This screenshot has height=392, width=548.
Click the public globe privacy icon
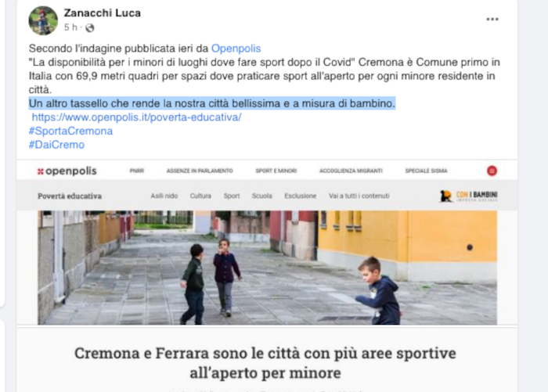tap(90, 27)
